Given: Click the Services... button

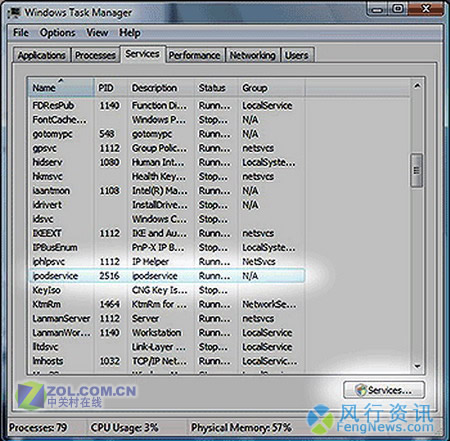Looking at the screenshot, I should click(384, 390).
